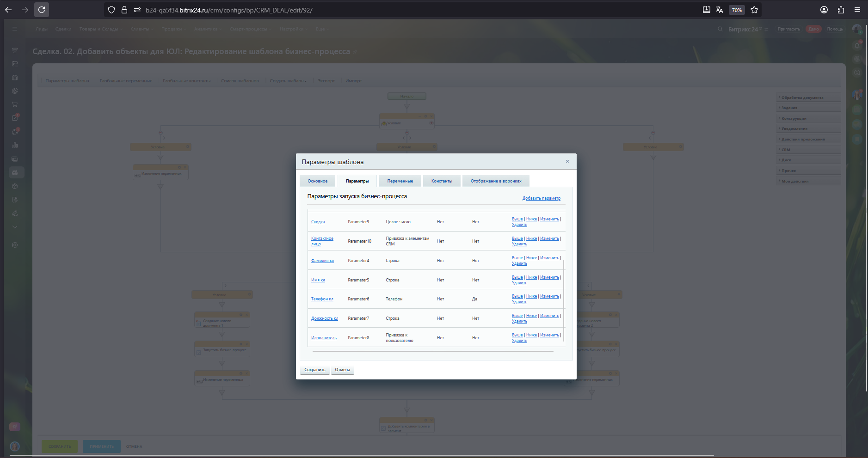This screenshot has width=868, height=458.
Task: Bookmark this page with the star icon
Action: pos(754,10)
